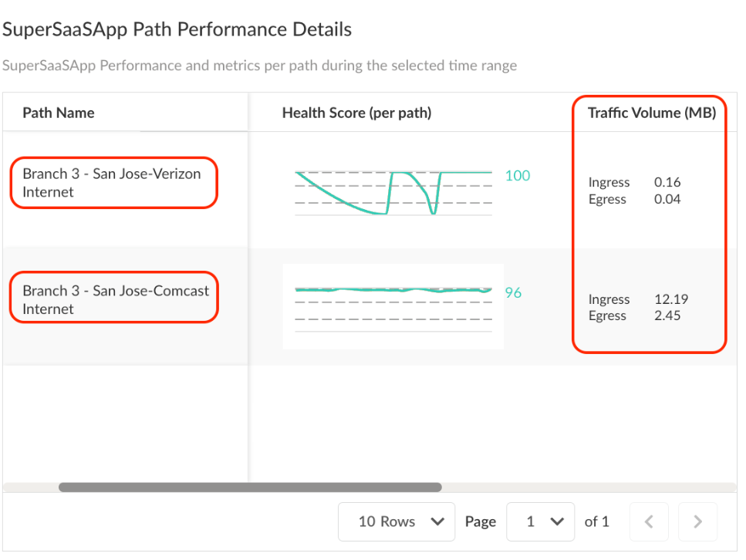Screen dimensions: 746x560
Task: Click the SuperSaaSApp Path Performance Details title
Action: [x=177, y=30]
